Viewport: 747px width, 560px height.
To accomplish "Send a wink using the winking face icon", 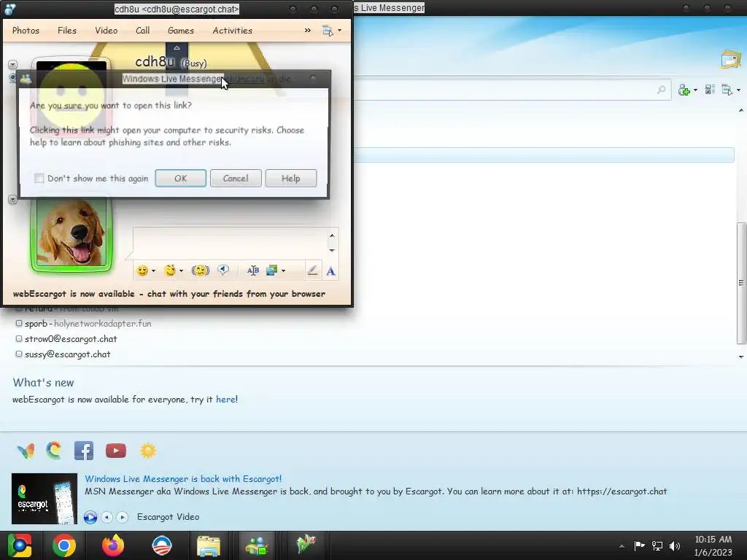I will [x=169, y=271].
